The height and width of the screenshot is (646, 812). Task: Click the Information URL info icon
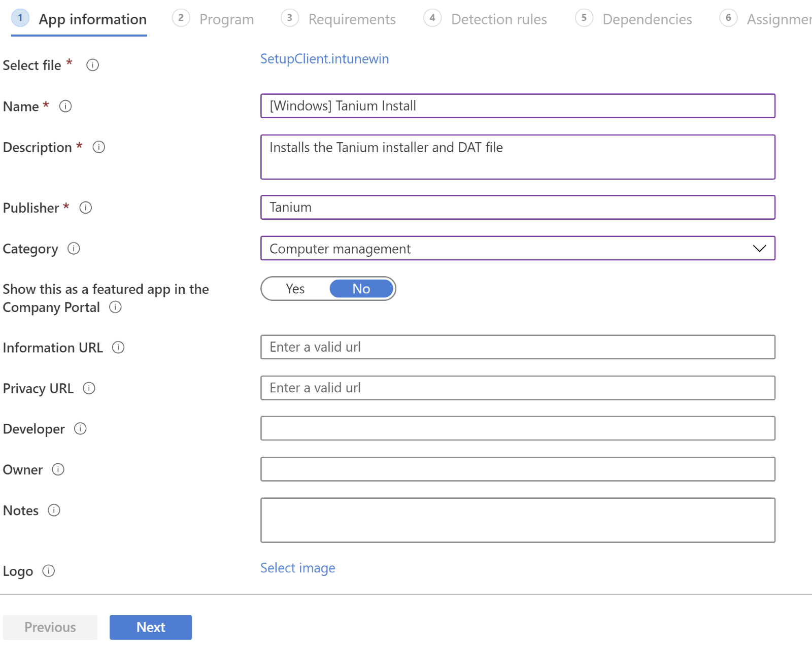119,348
